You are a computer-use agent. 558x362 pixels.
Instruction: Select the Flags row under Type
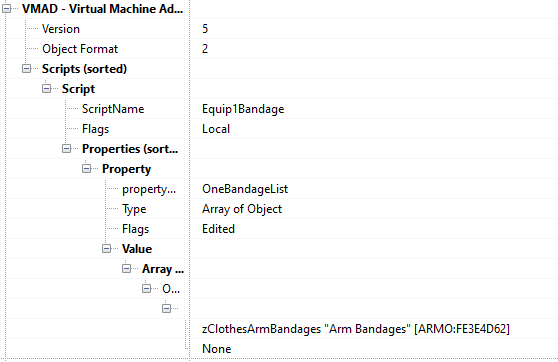(x=136, y=229)
